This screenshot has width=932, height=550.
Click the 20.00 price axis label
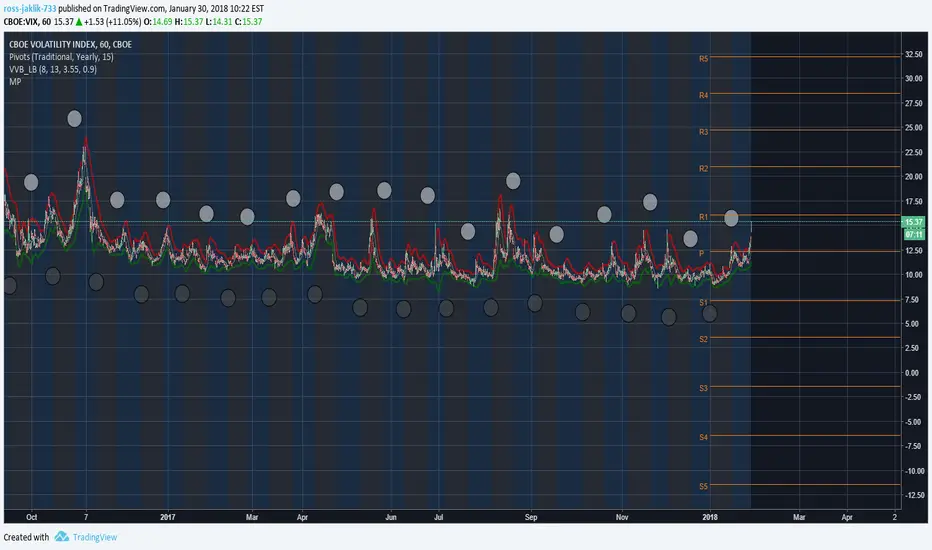[x=914, y=177]
